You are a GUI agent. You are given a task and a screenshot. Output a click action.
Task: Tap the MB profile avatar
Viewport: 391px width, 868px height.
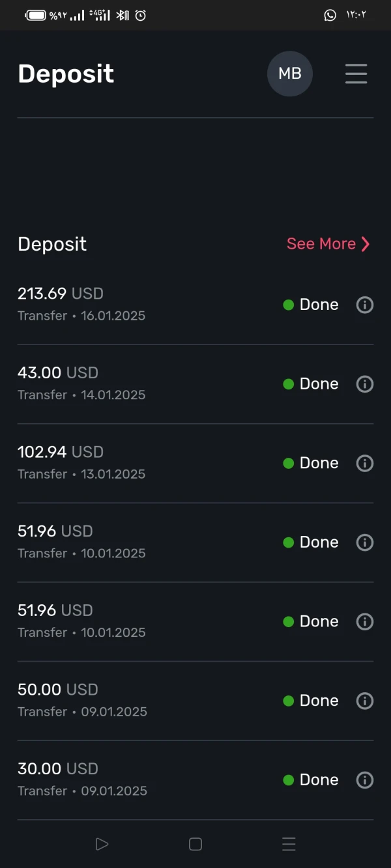pyautogui.click(x=290, y=74)
